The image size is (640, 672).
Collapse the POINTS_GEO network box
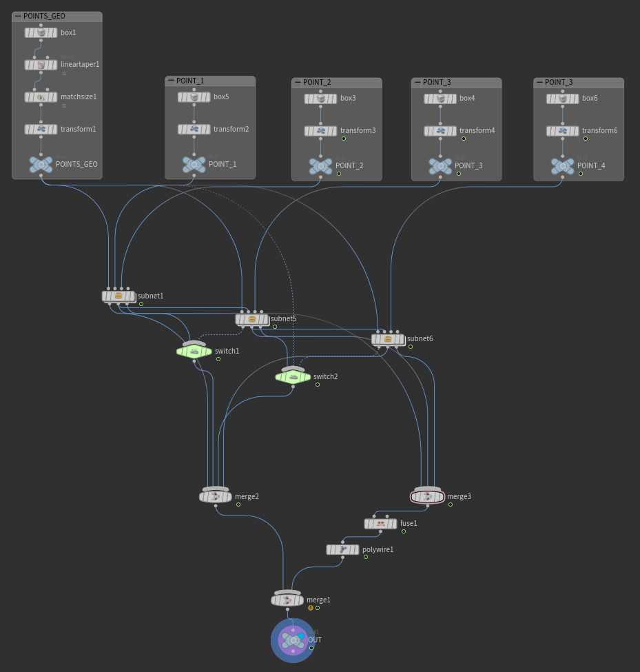click(x=18, y=16)
